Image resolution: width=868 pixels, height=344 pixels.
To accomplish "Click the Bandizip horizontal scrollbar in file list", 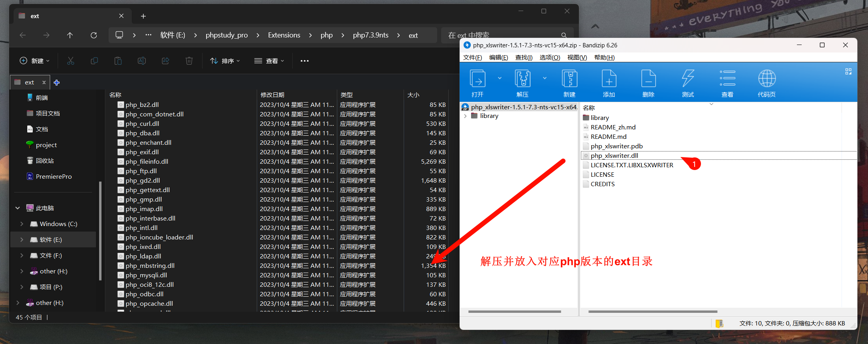I will coord(652,312).
